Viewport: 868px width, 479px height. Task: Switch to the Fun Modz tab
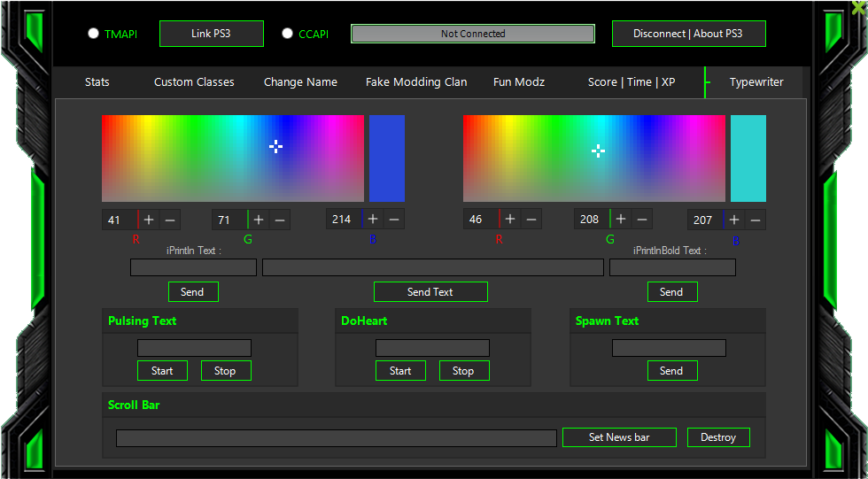(519, 82)
